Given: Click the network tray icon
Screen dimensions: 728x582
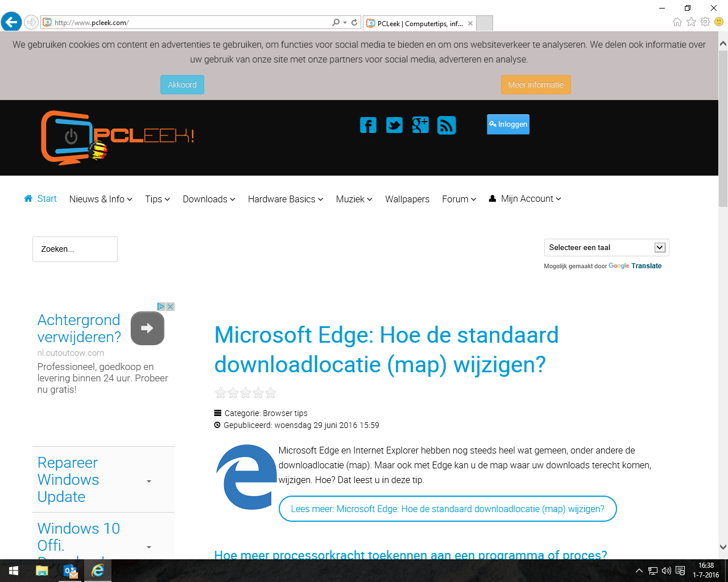Looking at the screenshot, I should point(653,571).
